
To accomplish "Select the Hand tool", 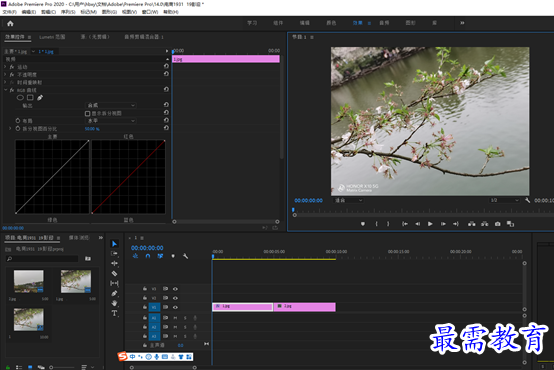I will coord(114,303).
